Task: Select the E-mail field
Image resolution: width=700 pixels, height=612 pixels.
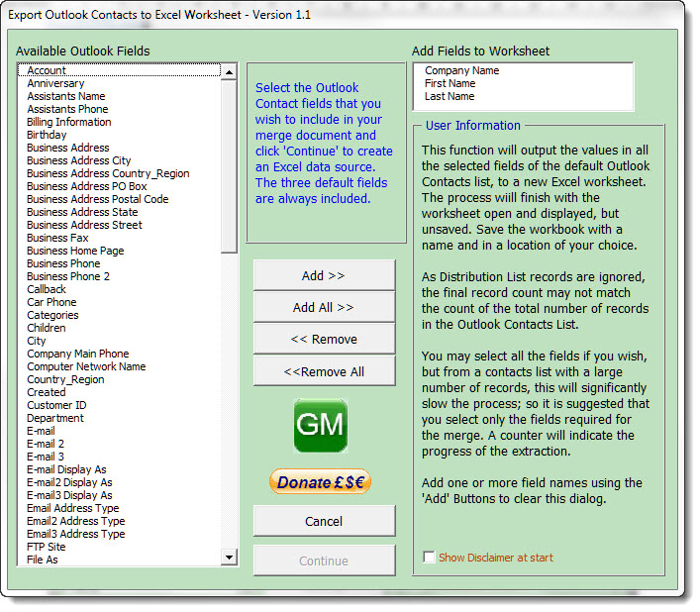Action: point(119,431)
